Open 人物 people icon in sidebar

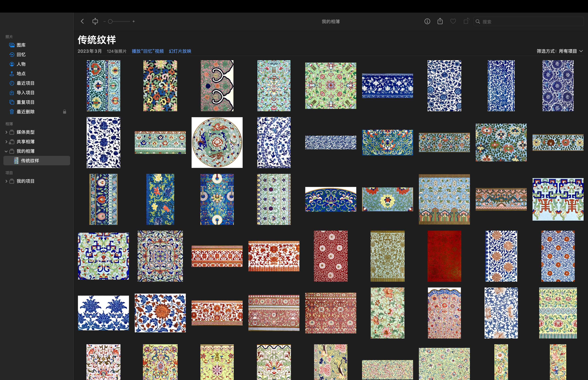(12, 64)
